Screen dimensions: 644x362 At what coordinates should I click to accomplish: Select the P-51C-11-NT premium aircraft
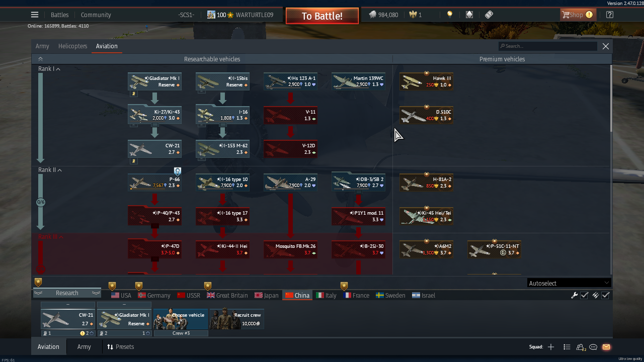coord(494,249)
